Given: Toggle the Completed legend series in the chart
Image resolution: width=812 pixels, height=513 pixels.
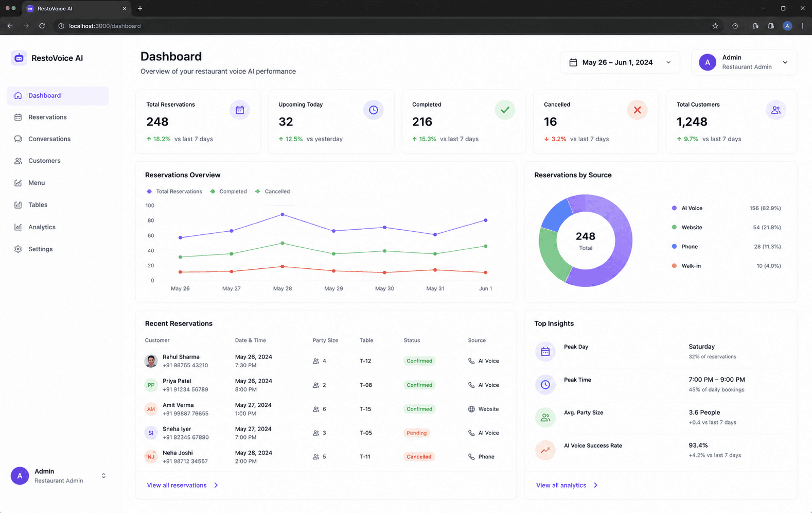Looking at the screenshot, I should coord(228,192).
